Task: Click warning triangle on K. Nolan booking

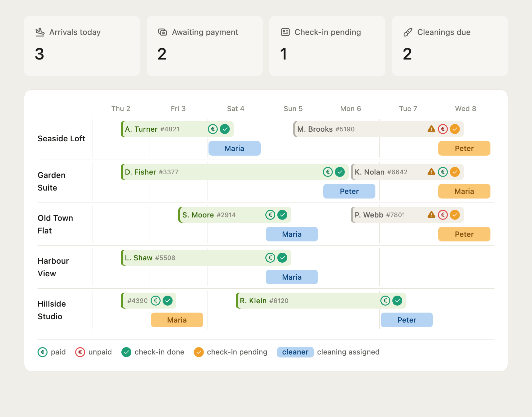Action: (x=431, y=172)
